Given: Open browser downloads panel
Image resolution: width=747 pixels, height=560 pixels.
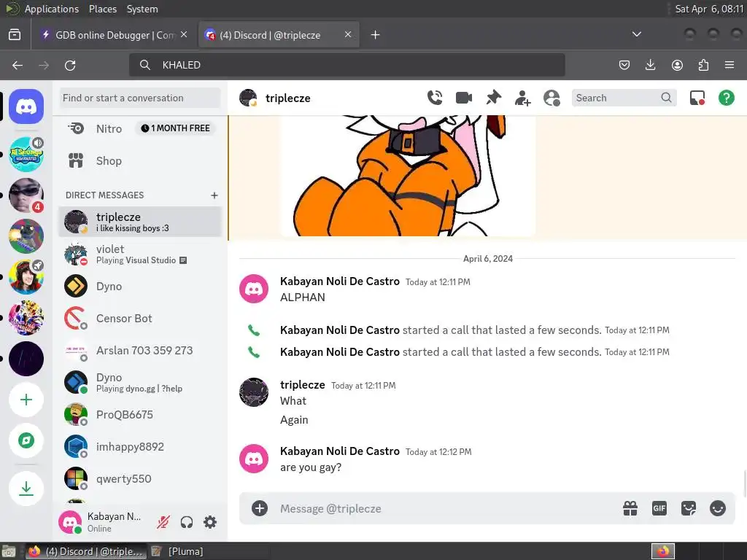Looking at the screenshot, I should click(x=650, y=65).
